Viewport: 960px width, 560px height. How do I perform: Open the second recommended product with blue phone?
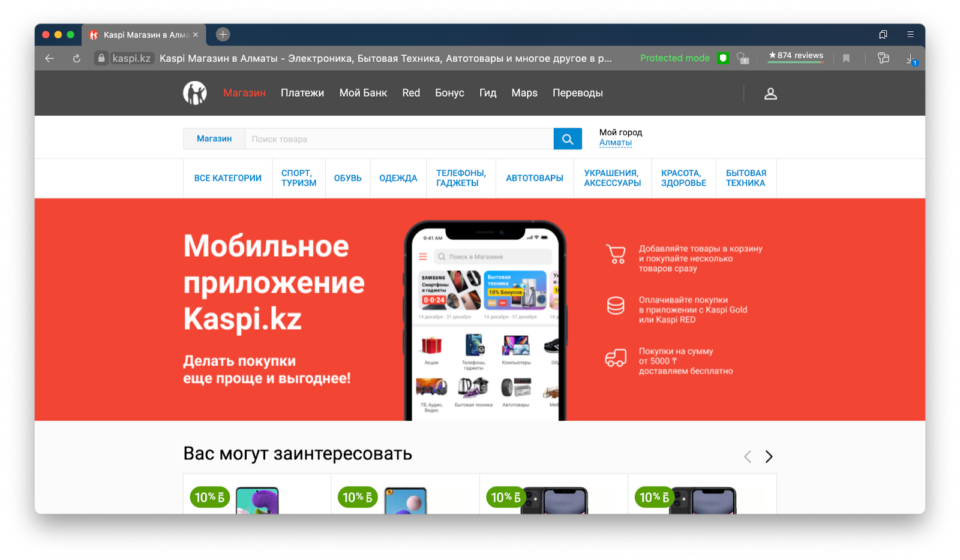pyautogui.click(x=406, y=494)
